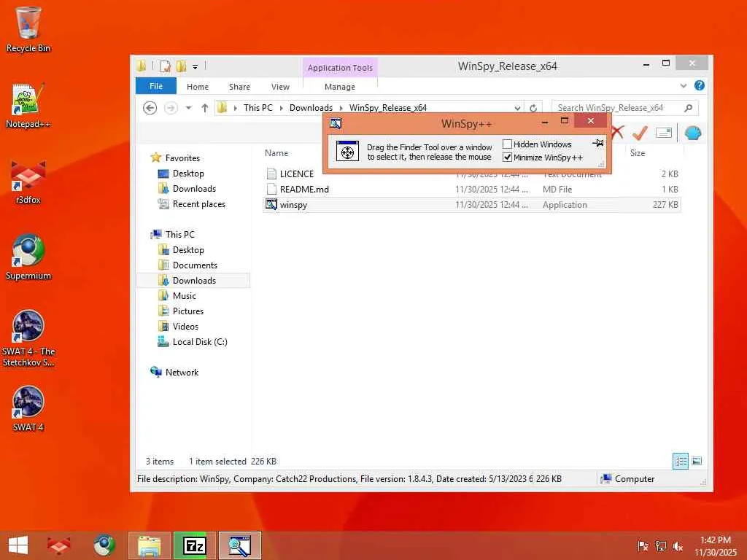Open Favorites in navigation pane
The width and height of the screenshot is (747, 560).
coord(182,157)
